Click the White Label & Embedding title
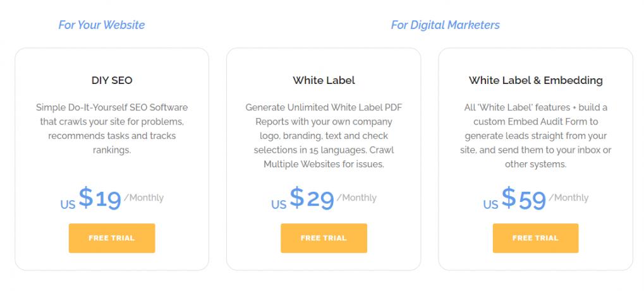 (x=535, y=80)
